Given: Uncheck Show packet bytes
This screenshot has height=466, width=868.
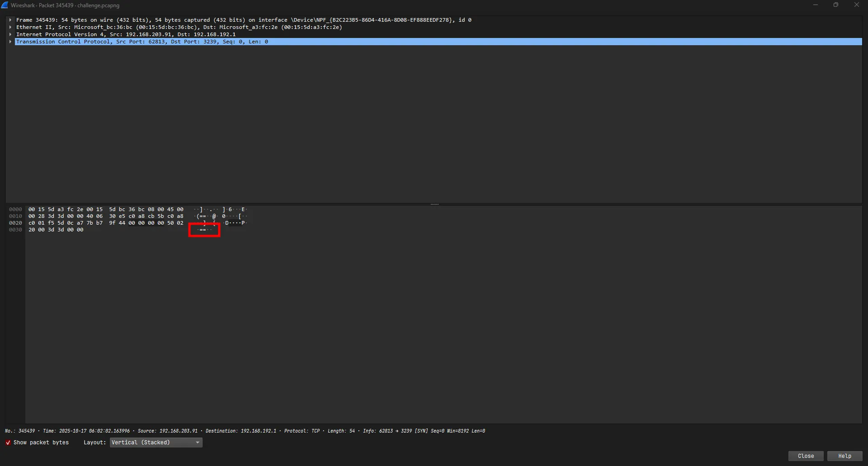Looking at the screenshot, I should pos(8,442).
